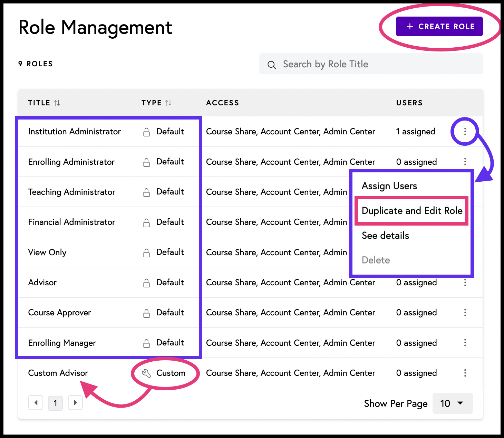Click the wrench icon for Custom Advisor
This screenshot has height=438, width=504.
click(146, 373)
